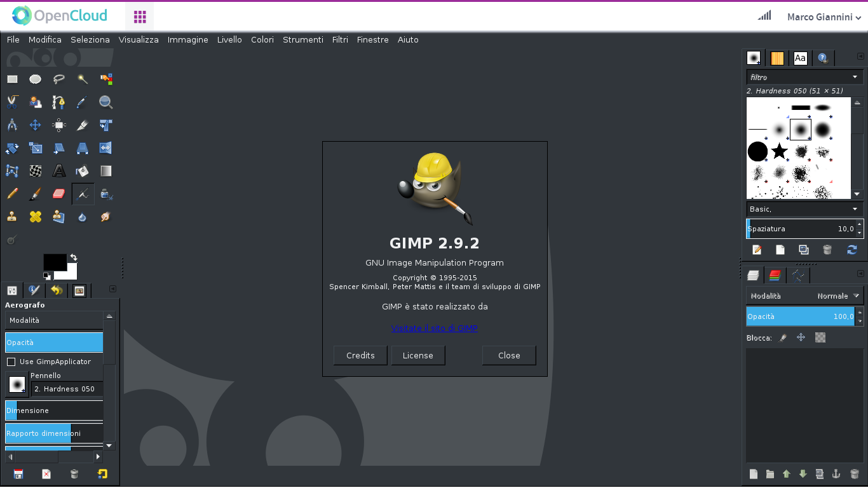Close the GIMP About dialog
This screenshot has width=868, height=488.
point(509,355)
